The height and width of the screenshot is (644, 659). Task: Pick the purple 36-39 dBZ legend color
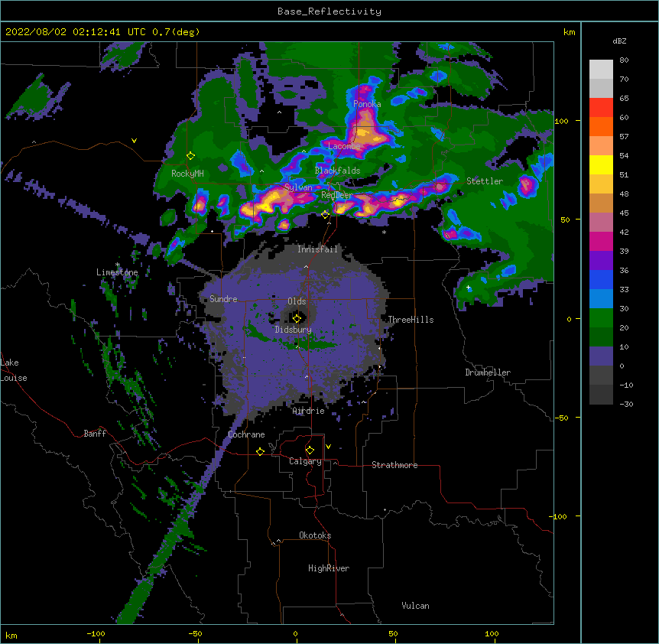point(601,261)
